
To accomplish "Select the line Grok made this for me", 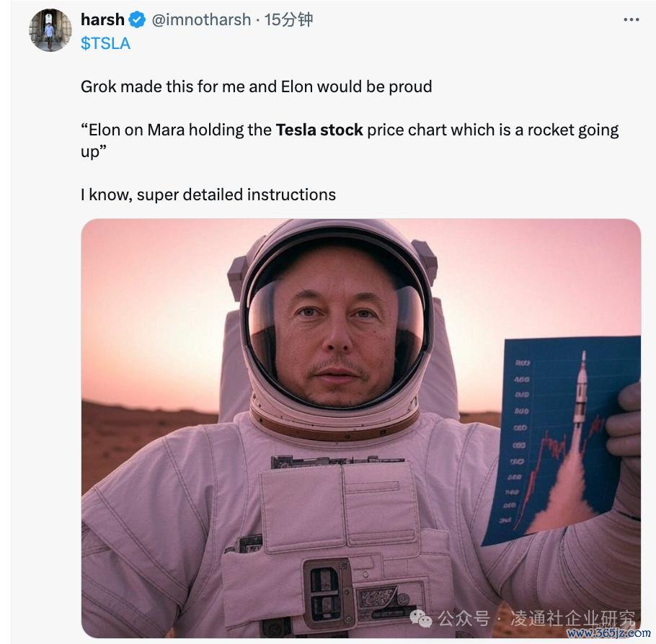I will pyautogui.click(x=257, y=86).
